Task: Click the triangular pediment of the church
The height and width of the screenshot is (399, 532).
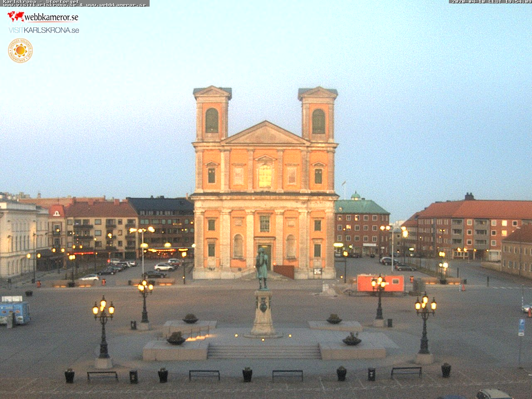Action: click(x=265, y=135)
